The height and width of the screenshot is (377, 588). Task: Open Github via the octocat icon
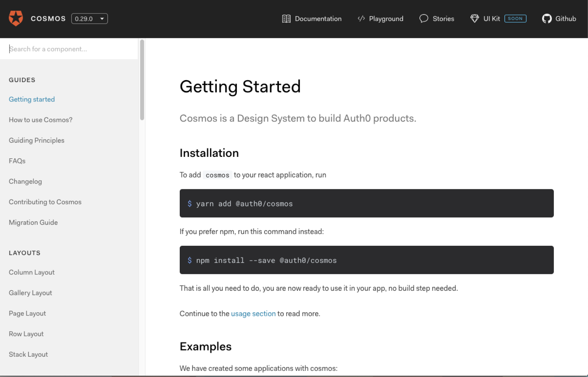pyautogui.click(x=547, y=19)
